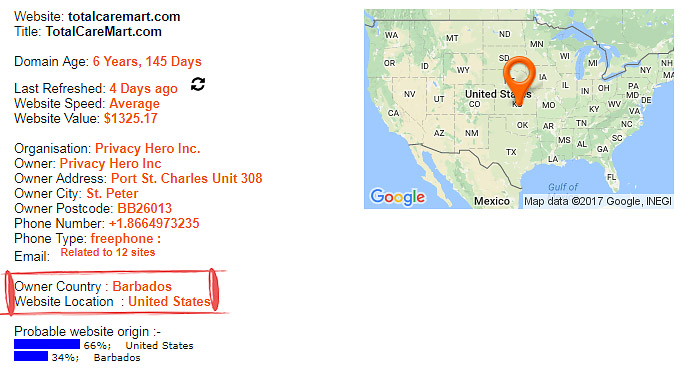Click the Barbados owner country link
Viewport: 688px width, 373px height.
click(142, 286)
